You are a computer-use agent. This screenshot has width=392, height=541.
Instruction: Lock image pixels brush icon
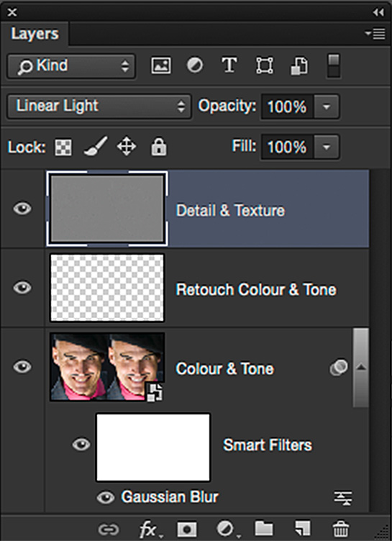(96, 147)
